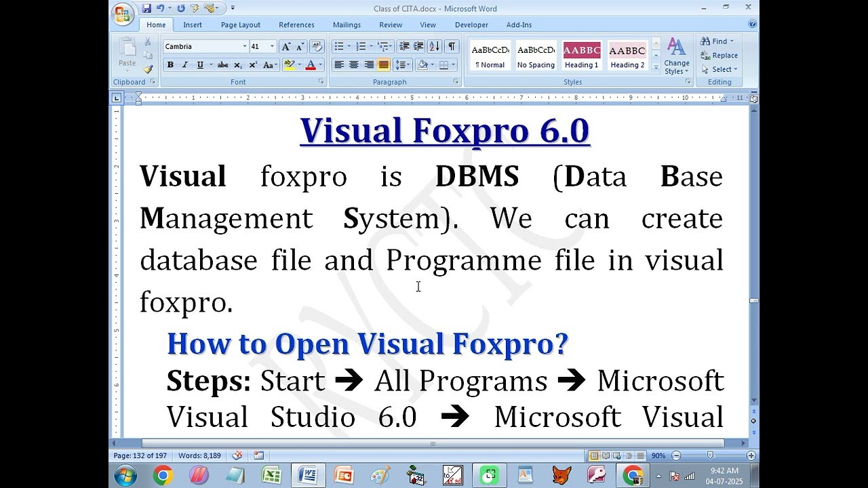Align text right
This screenshot has height=488, width=868.
click(369, 65)
